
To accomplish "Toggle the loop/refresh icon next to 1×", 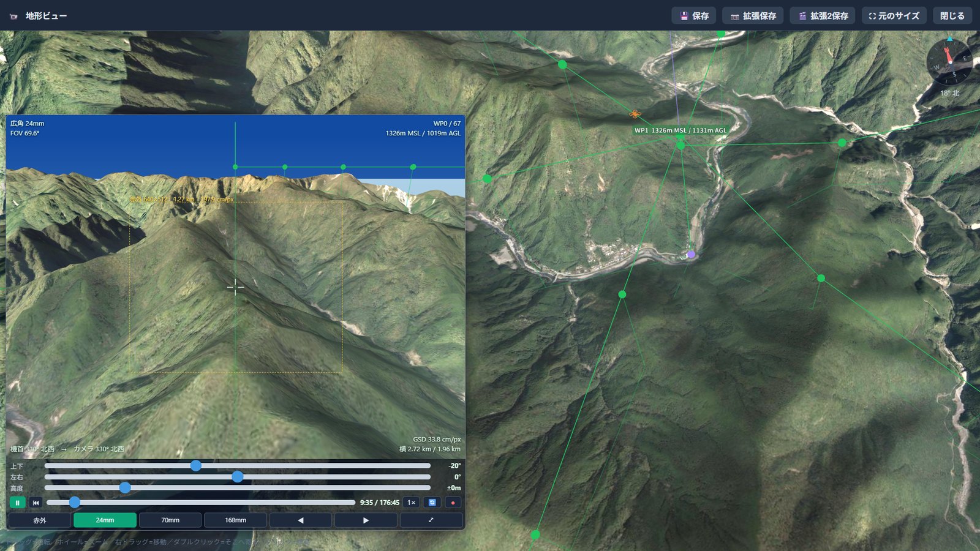I will click(432, 503).
